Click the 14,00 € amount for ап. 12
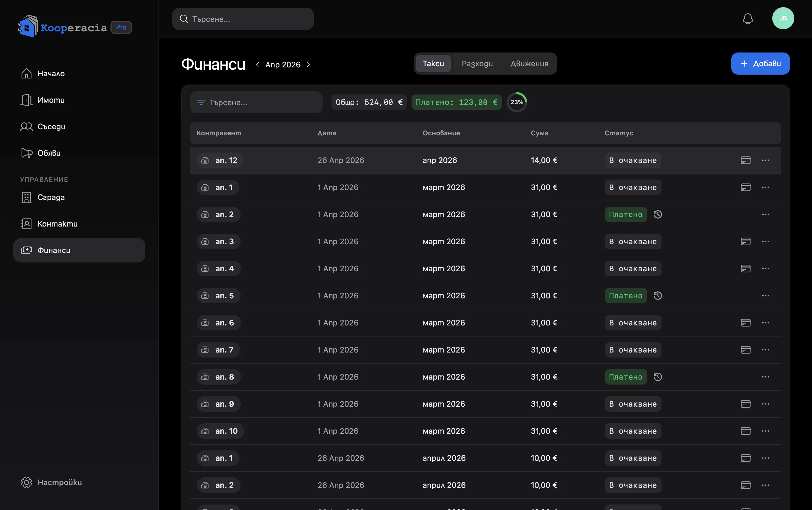Screen dimensions: 812x510 (x=544, y=160)
